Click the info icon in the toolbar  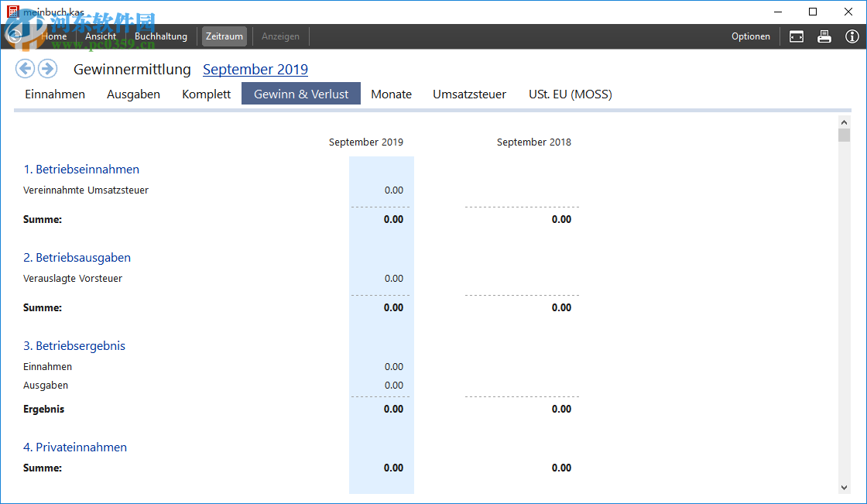[x=852, y=36]
